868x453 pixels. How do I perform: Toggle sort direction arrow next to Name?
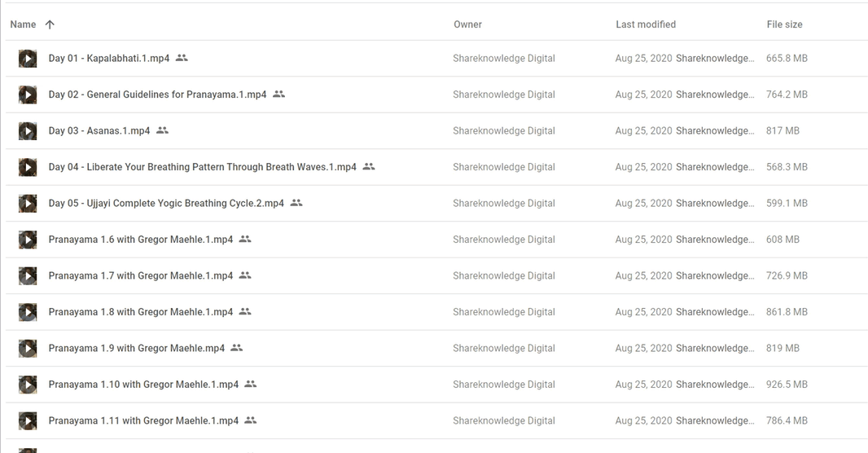(x=50, y=24)
